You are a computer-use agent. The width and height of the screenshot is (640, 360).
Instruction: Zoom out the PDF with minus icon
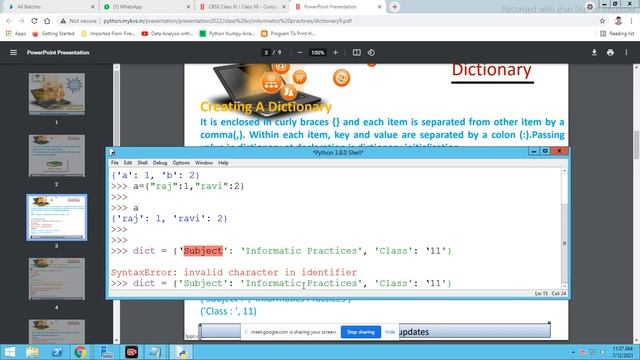(x=300, y=53)
